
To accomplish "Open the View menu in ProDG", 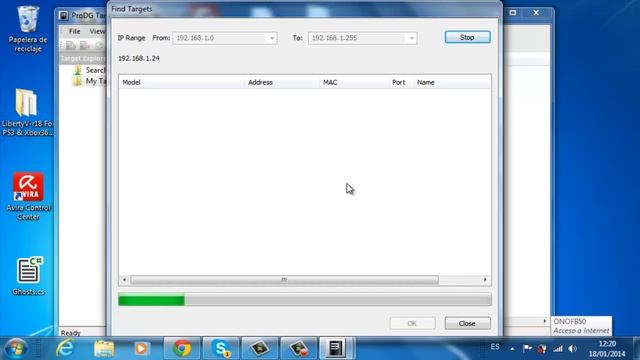I will (97, 31).
